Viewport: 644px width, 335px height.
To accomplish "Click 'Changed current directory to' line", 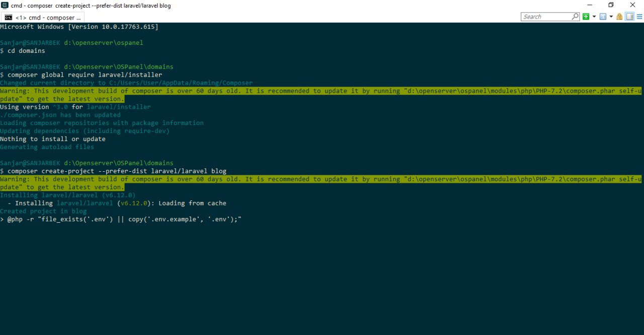I will pos(126,83).
